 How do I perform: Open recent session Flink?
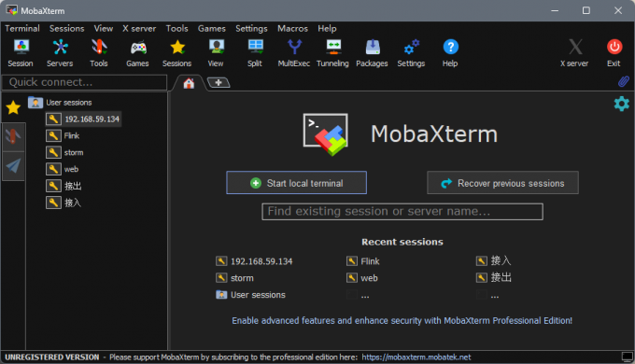363,261
